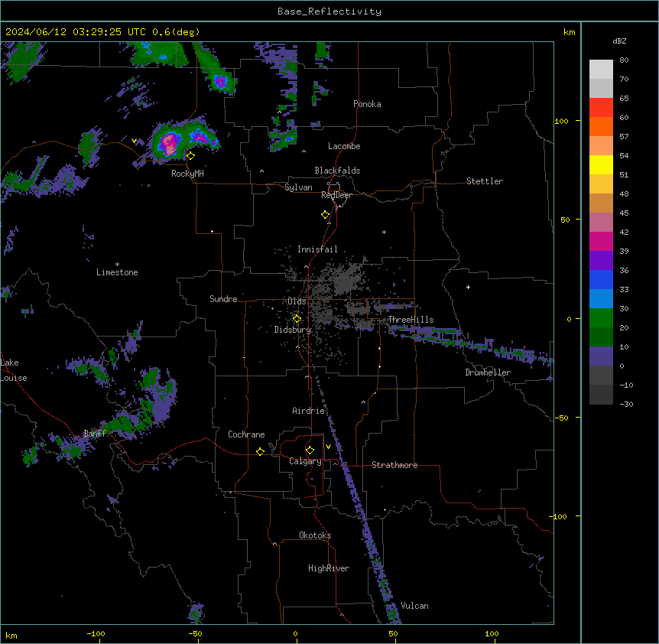The image size is (659, 644).
Task: Click the Sundre town label
Action: click(223, 299)
